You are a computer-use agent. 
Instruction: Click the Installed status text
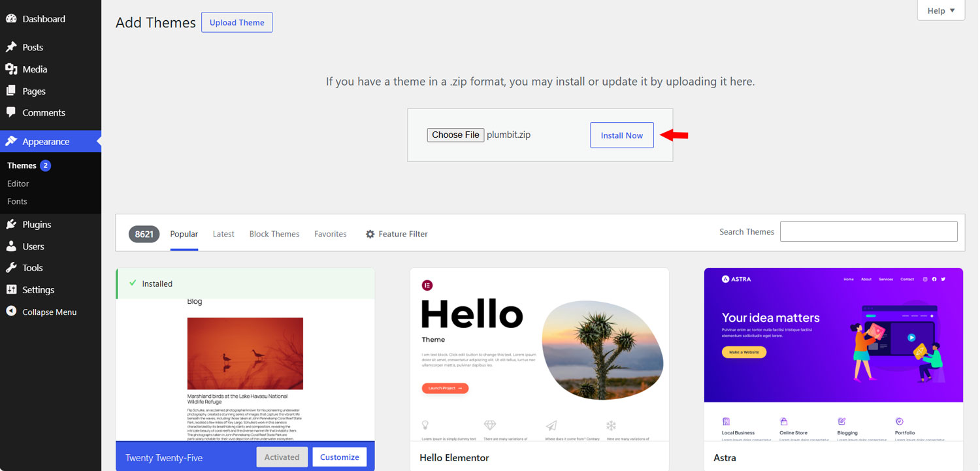157,284
